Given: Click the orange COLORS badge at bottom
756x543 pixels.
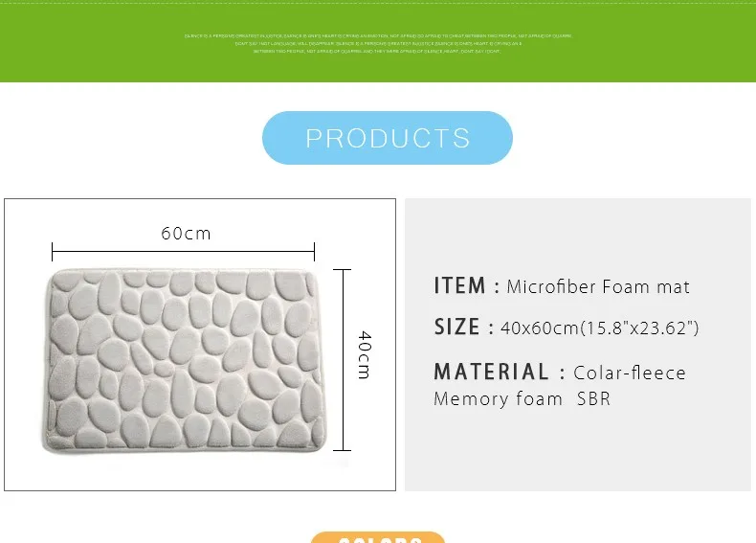Looking at the screenshot, I should (377, 537).
